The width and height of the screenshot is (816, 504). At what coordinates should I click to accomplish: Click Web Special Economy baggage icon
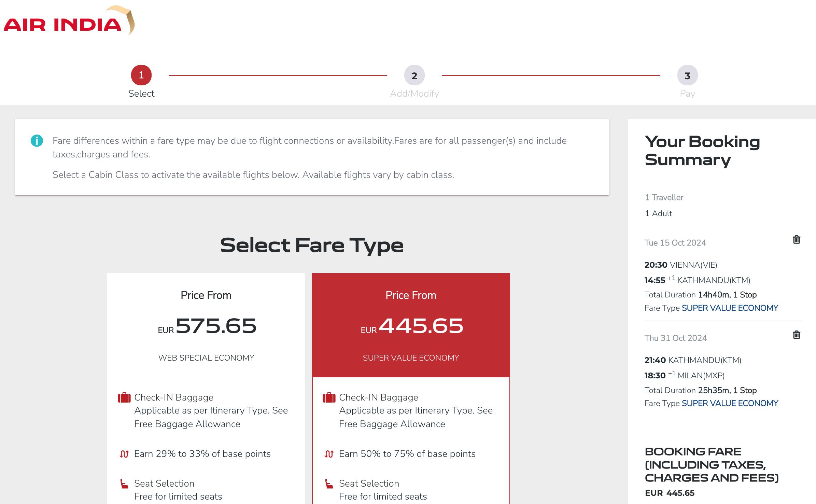[x=124, y=398]
